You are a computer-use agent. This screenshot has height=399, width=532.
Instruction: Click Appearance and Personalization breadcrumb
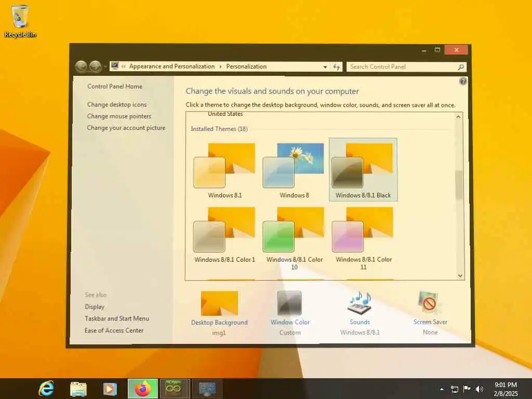click(x=172, y=66)
